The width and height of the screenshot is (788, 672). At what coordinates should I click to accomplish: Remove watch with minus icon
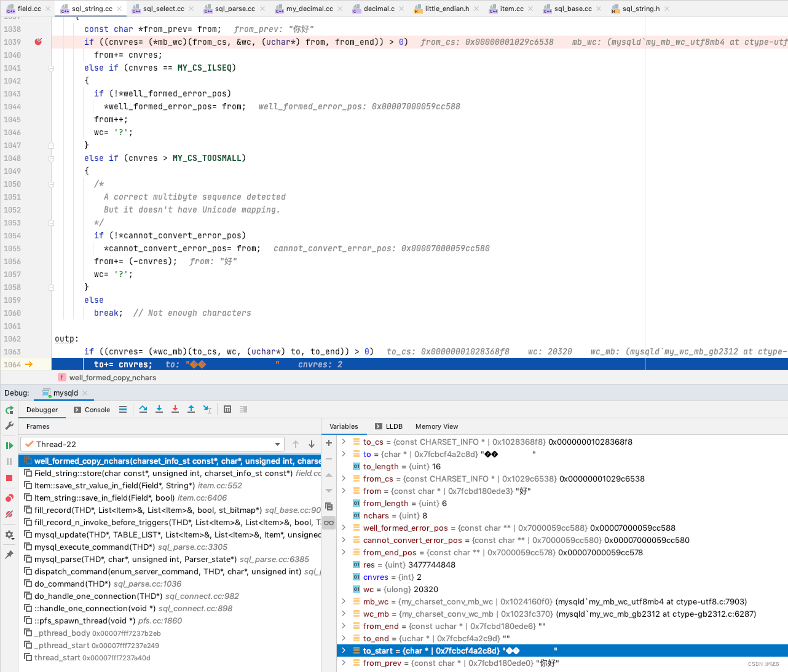329,459
